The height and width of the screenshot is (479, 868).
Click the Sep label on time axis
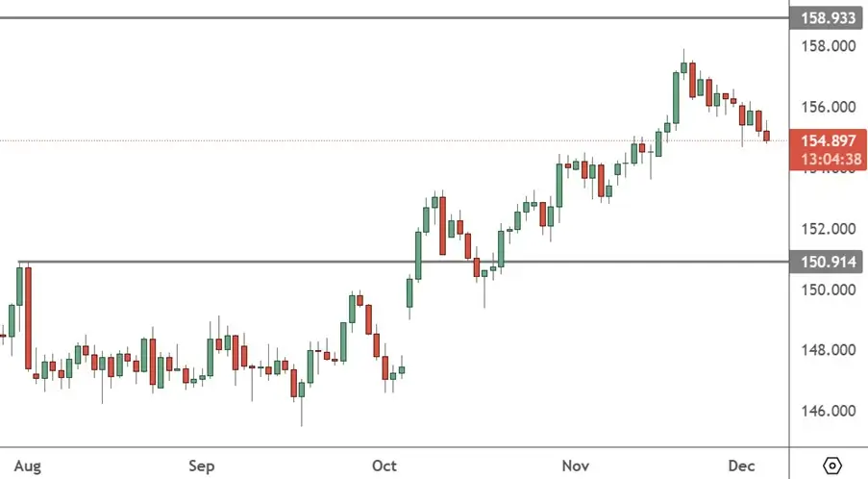(x=201, y=466)
